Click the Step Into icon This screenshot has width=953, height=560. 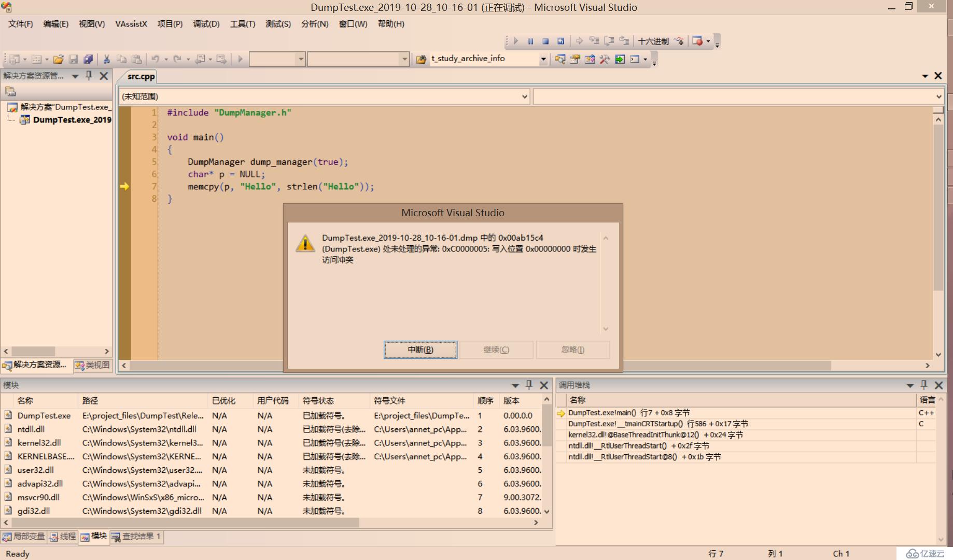pyautogui.click(x=594, y=41)
